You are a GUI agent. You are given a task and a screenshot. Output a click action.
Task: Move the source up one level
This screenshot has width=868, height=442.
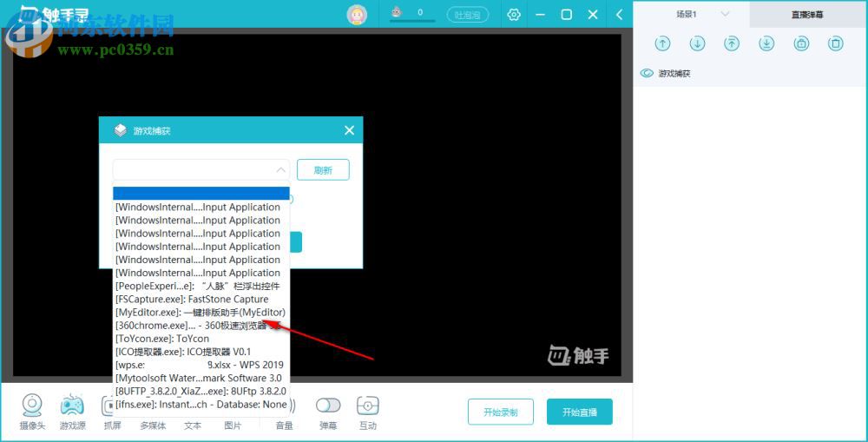point(662,43)
